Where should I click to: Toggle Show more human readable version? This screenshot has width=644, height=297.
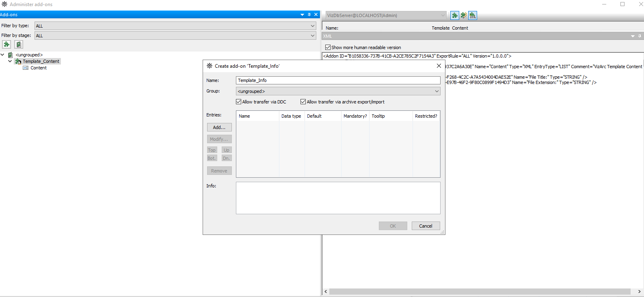point(328,47)
